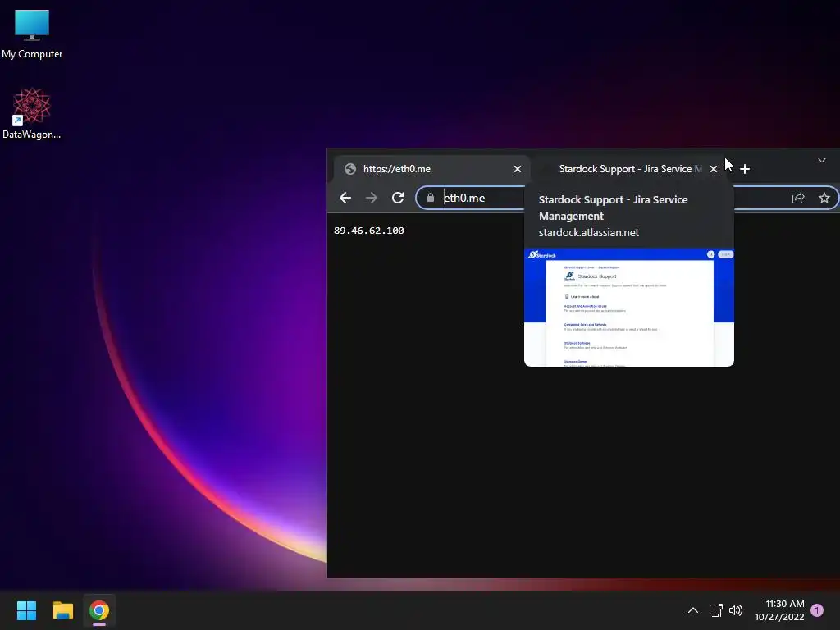Screen dimensions: 840x630
Task: Close the Stardock Support tab
Action: click(714, 169)
